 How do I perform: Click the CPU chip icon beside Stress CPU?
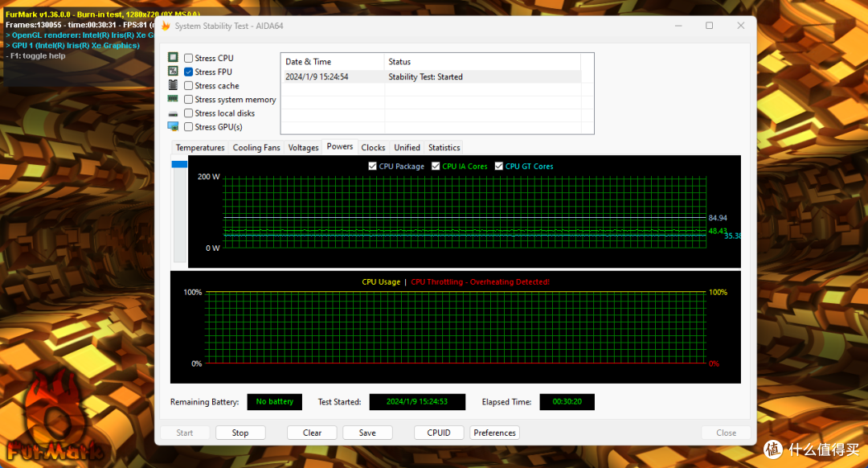[x=174, y=57]
